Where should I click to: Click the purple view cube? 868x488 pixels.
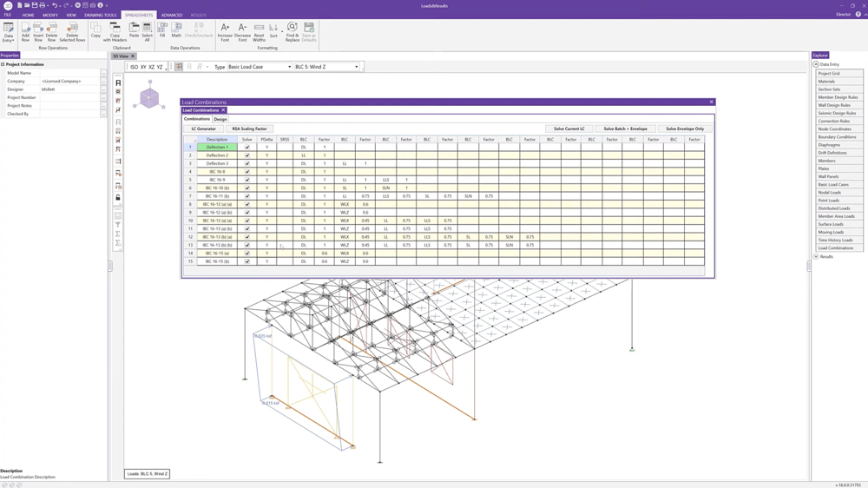149,97
